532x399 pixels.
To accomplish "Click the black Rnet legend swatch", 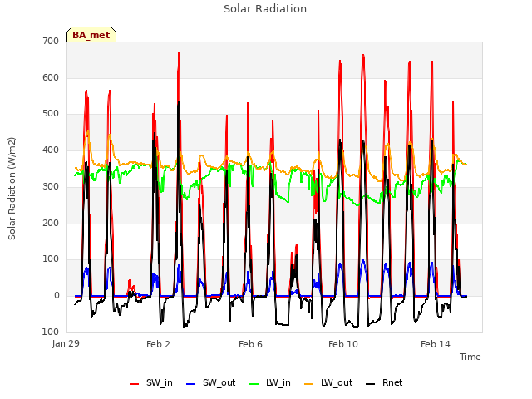I will tap(371, 384).
